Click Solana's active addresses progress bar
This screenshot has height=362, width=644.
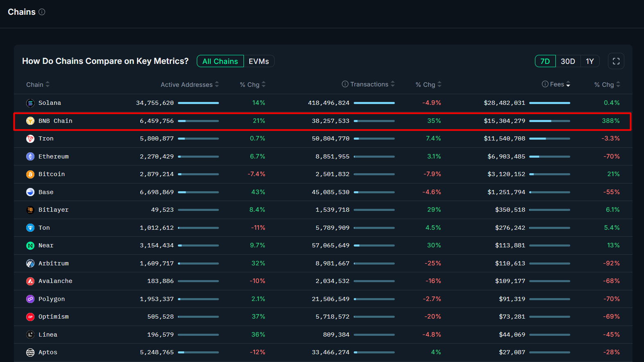pos(198,103)
